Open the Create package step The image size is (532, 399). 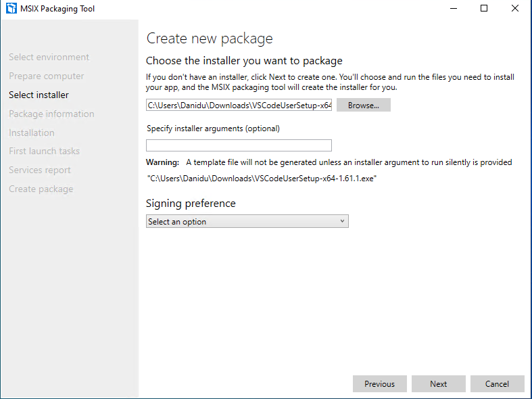(41, 189)
